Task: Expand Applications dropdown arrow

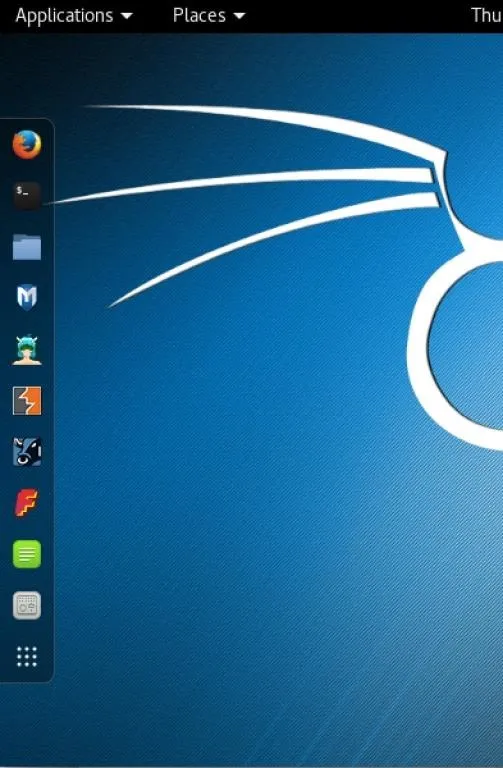Action: tap(127, 16)
